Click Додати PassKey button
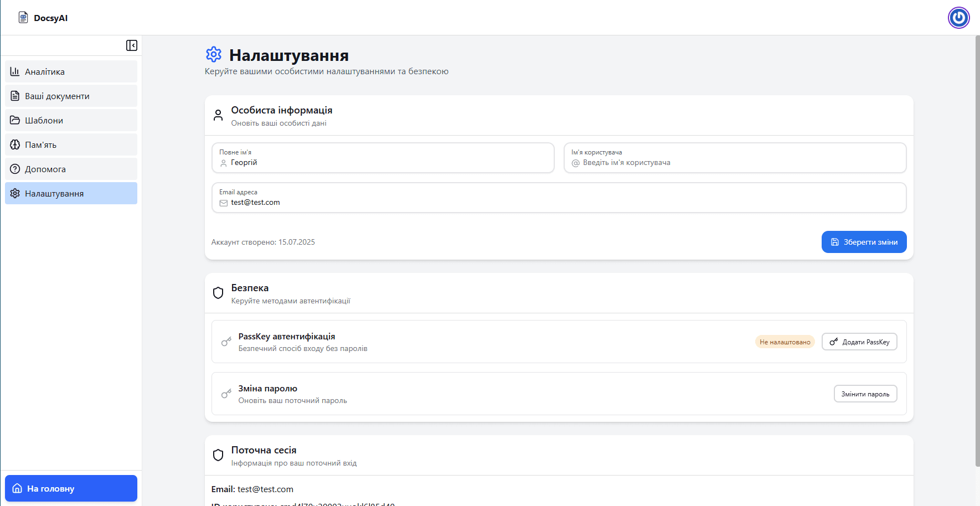980x506 pixels. 859,342
